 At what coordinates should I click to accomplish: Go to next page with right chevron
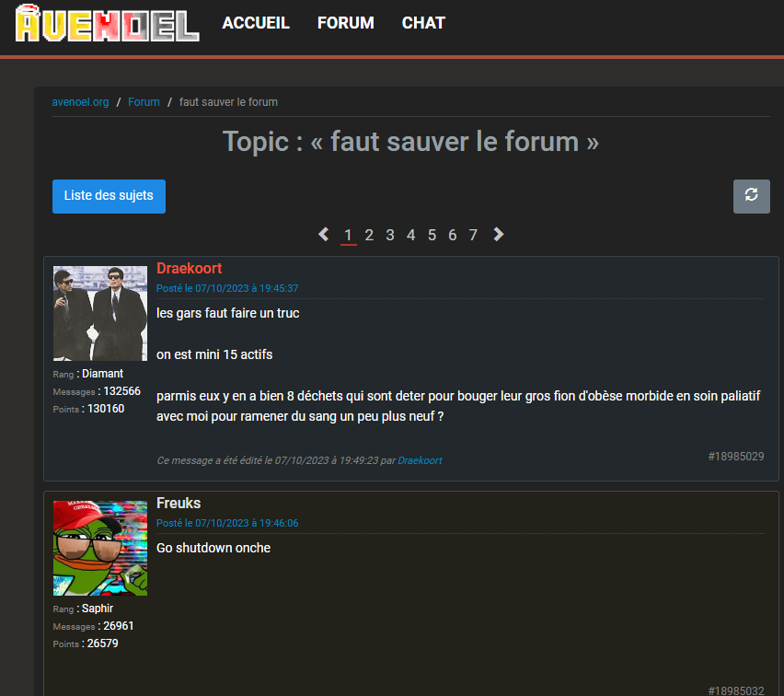pyautogui.click(x=498, y=234)
